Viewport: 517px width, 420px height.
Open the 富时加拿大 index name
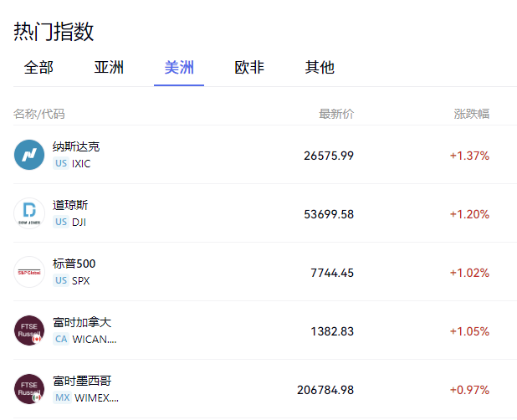[82, 322]
